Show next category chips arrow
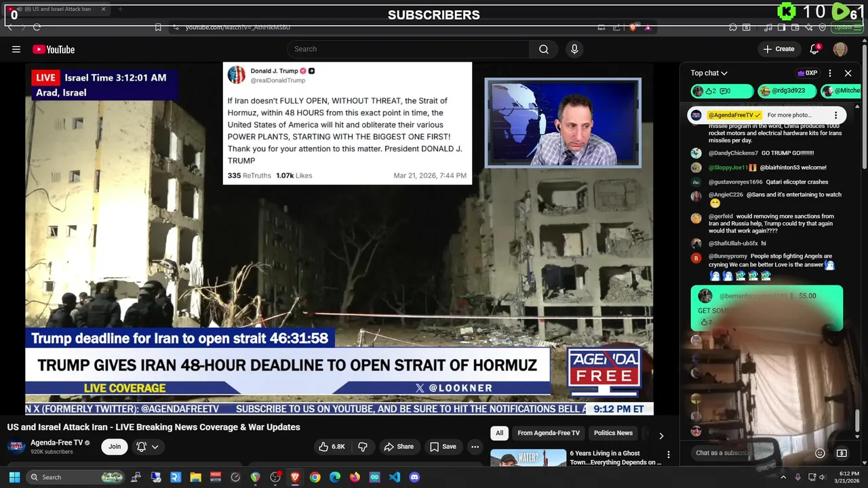This screenshot has height=488, width=868. pos(661,436)
